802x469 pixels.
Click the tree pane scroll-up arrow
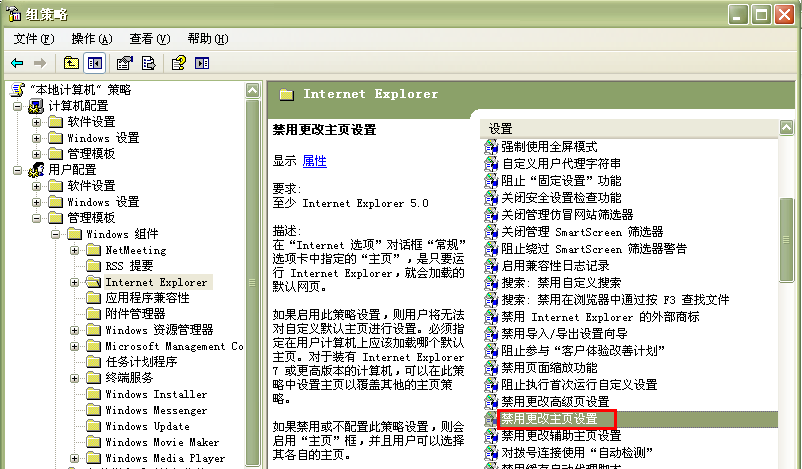[x=252, y=91]
